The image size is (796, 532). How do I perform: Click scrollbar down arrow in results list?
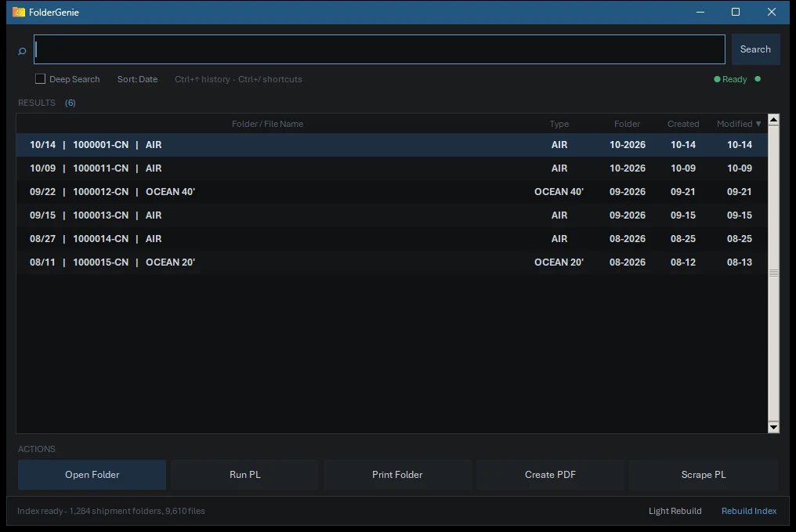tap(773, 428)
